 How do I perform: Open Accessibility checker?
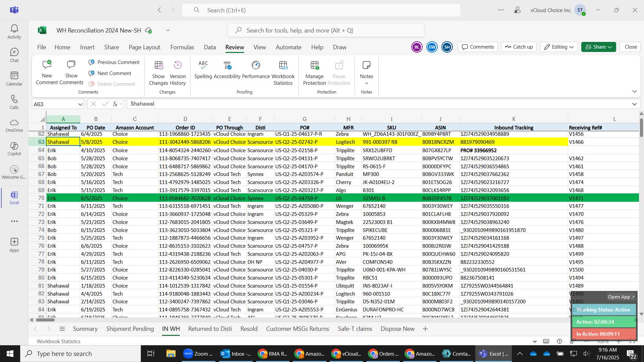click(227, 70)
